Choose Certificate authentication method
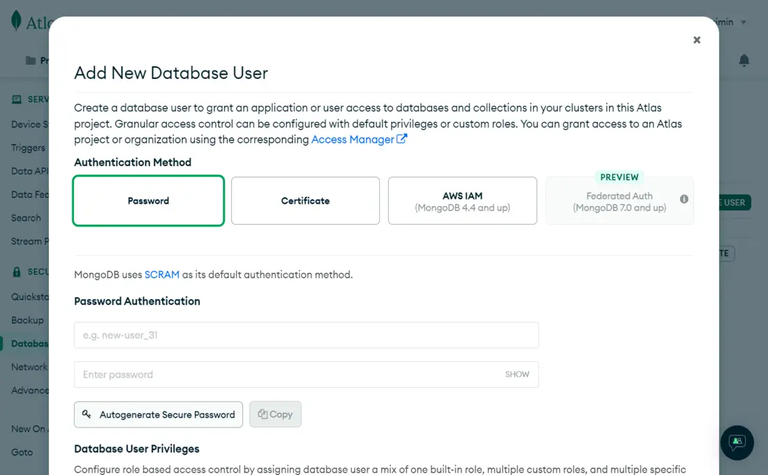Screen dimensions: 768x475 (305, 201)
